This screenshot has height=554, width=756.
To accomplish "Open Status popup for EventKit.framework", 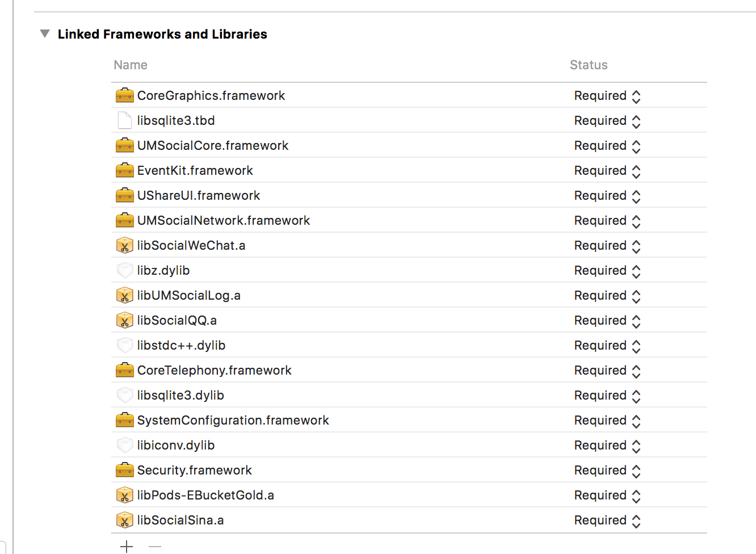I will pos(607,171).
